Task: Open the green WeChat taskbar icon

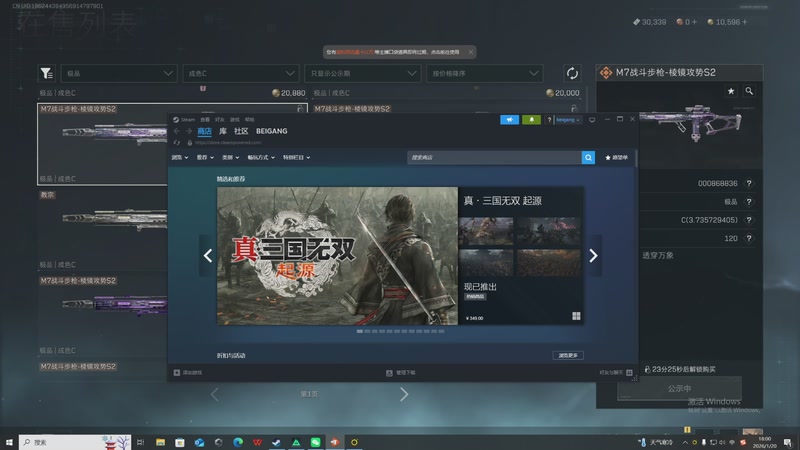Action: point(315,442)
